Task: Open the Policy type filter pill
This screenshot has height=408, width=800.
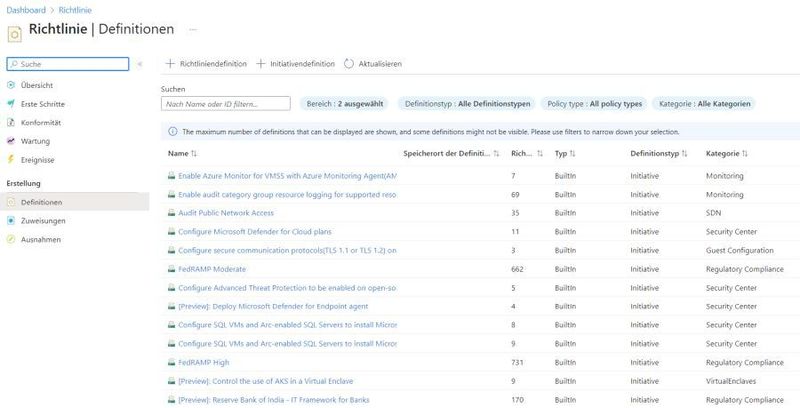Action: (x=594, y=104)
